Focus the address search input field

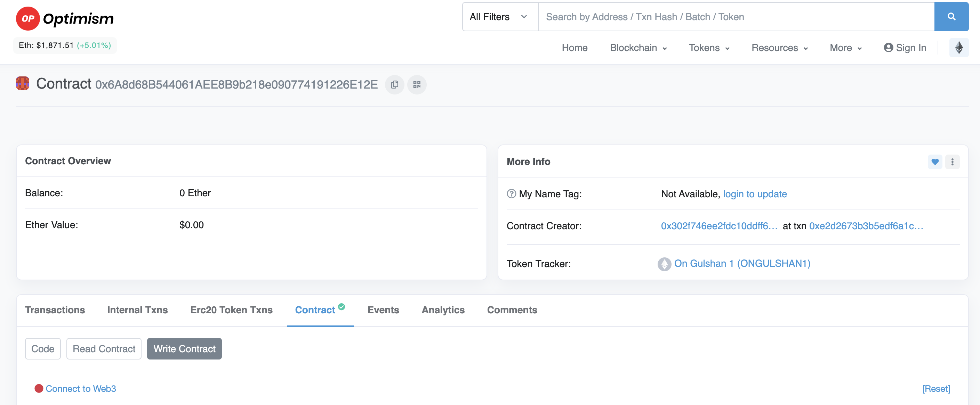[736, 17]
